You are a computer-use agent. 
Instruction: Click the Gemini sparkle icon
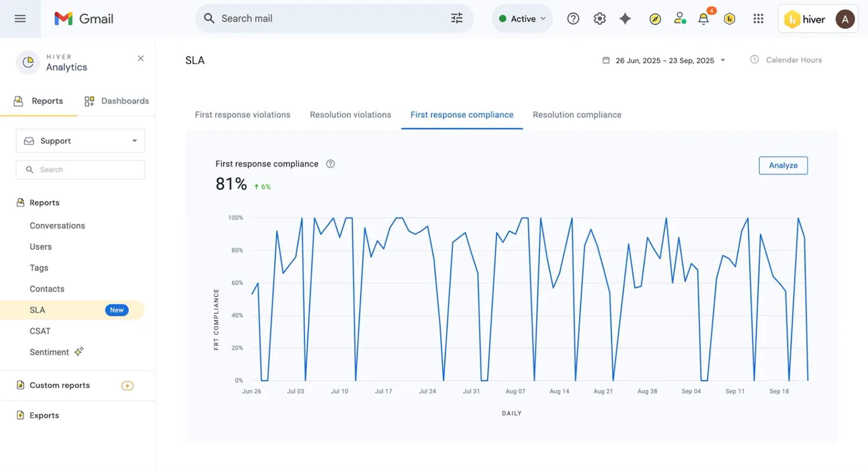(625, 19)
